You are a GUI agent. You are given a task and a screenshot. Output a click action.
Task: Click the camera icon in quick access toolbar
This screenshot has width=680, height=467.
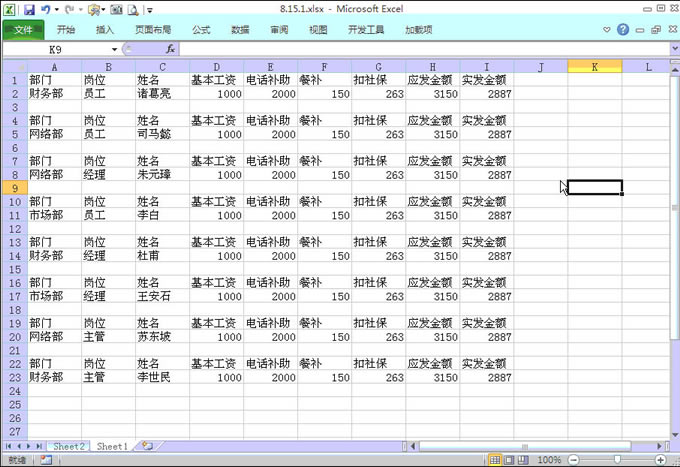[116, 10]
